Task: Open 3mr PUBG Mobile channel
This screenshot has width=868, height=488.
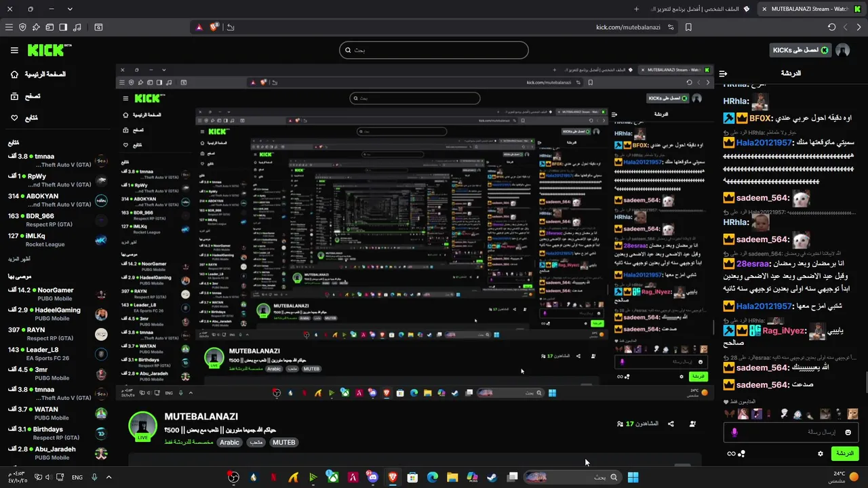Action: tap(58, 373)
